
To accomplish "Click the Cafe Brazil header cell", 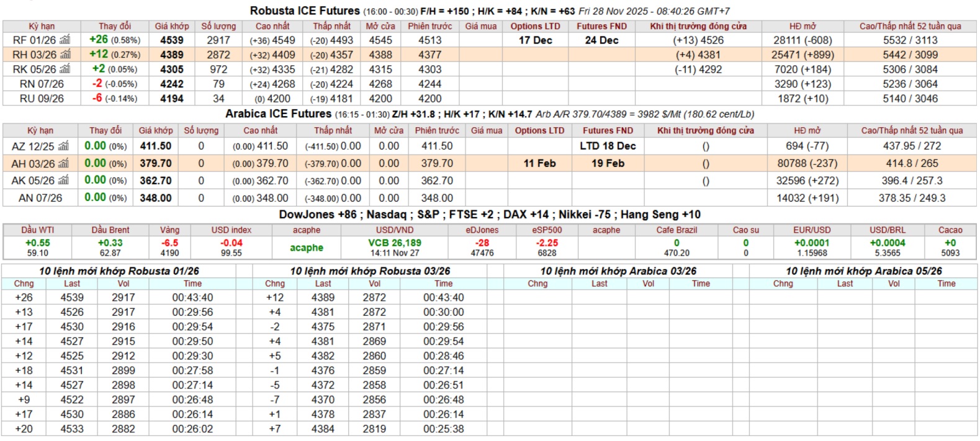I will tap(677, 230).
